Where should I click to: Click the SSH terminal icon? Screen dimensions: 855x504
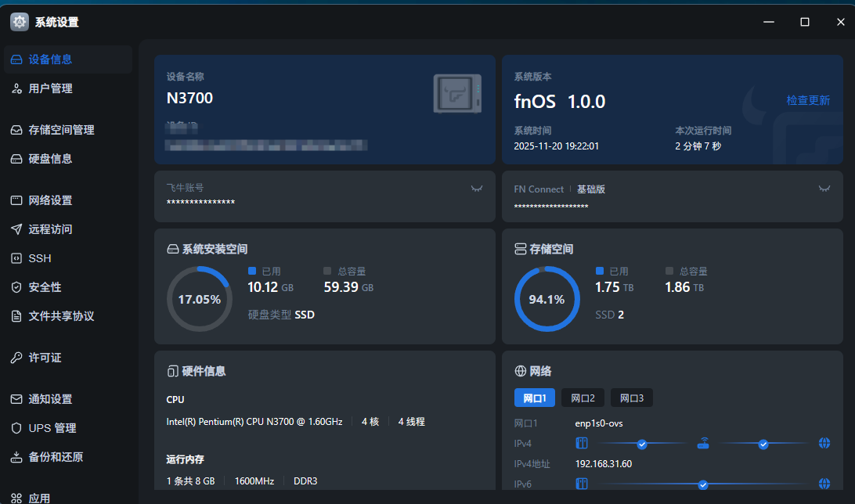16,258
